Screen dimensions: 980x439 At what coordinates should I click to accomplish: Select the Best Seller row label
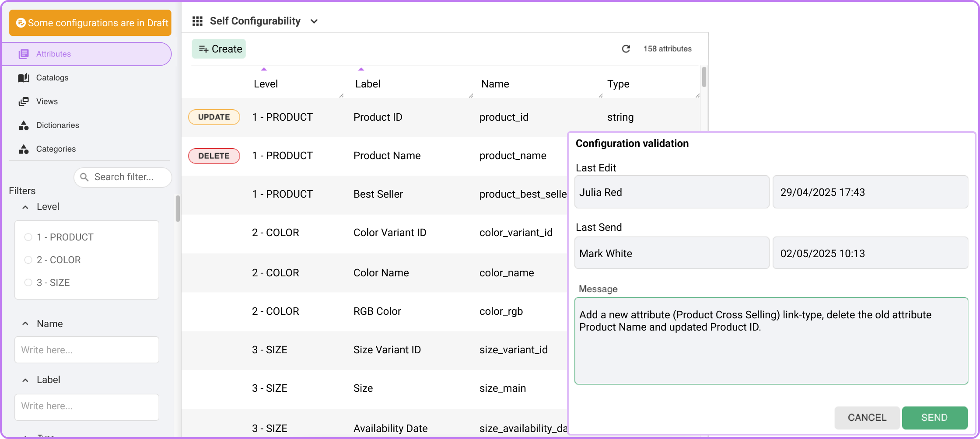click(x=378, y=194)
